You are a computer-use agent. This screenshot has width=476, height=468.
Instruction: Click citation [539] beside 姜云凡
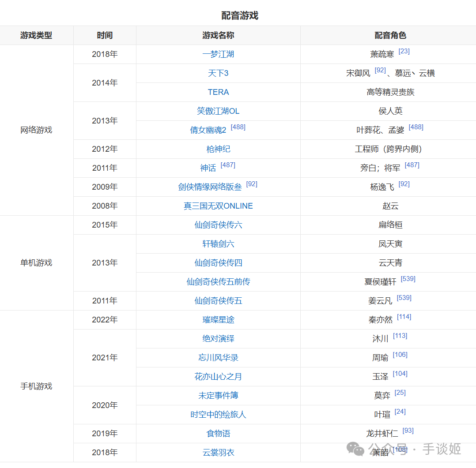(x=404, y=298)
